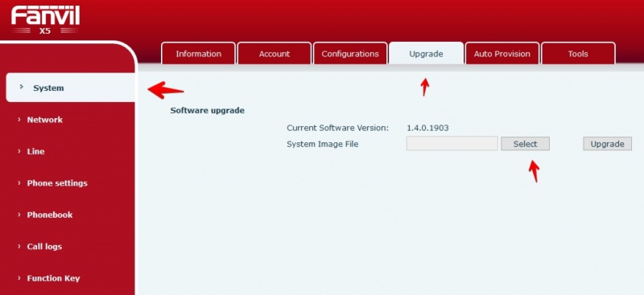This screenshot has height=295, width=644.
Task: Expand the chevron beside Phonebook
Action: click(x=19, y=214)
